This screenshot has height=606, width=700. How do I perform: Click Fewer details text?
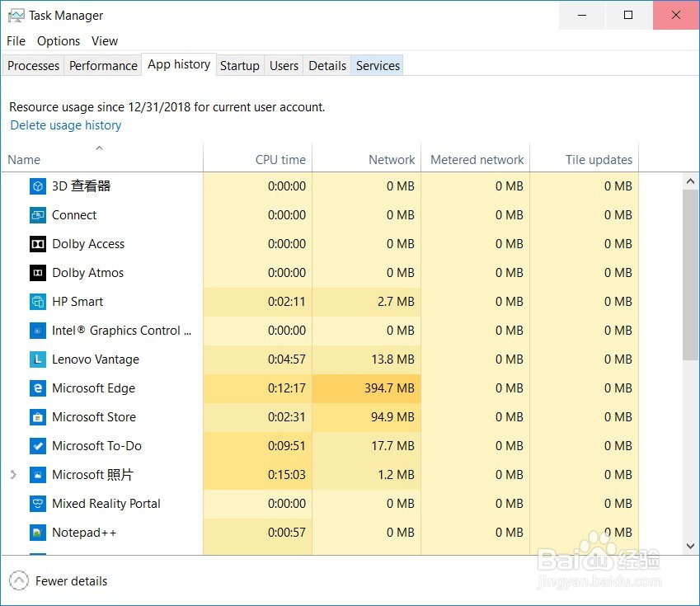point(72,581)
